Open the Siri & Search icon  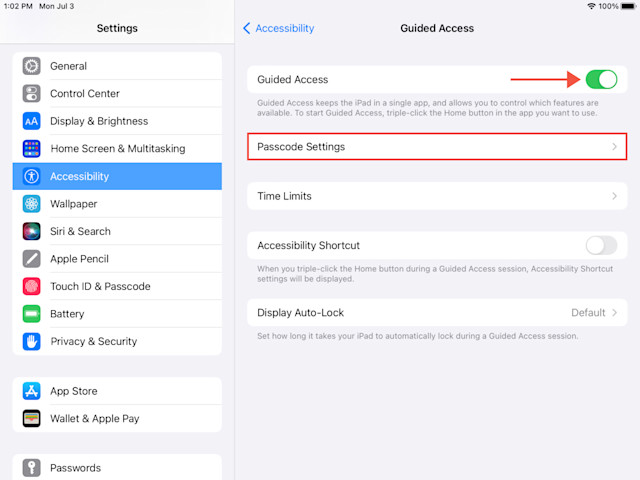[x=31, y=231]
